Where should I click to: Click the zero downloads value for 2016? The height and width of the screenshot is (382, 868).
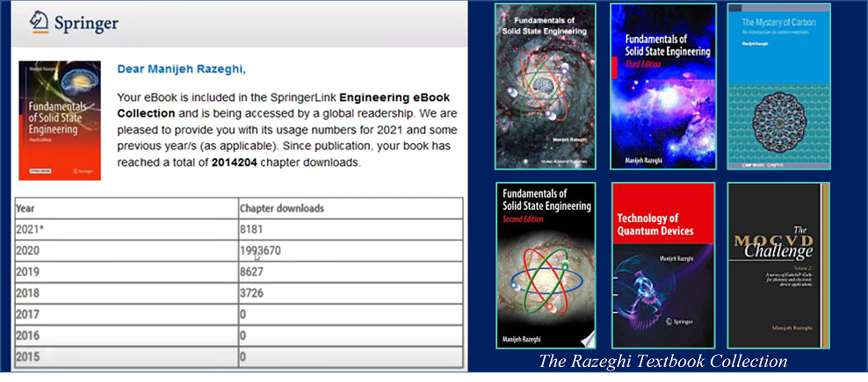pos(243,335)
